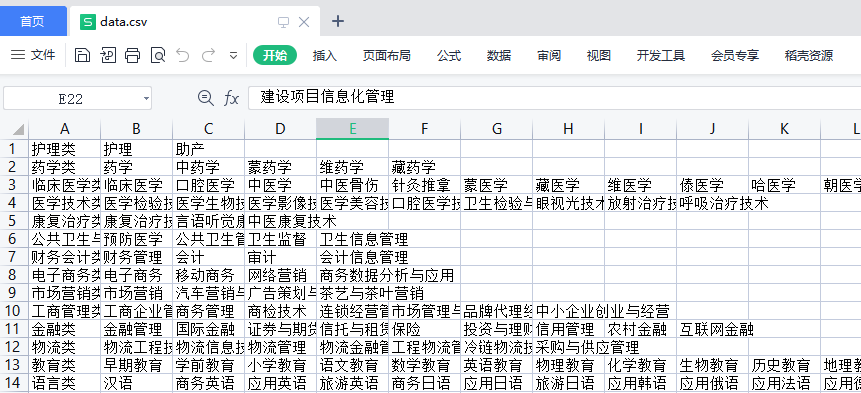Select row 7 header
Screen dimensions: 861x393
tap(14, 256)
